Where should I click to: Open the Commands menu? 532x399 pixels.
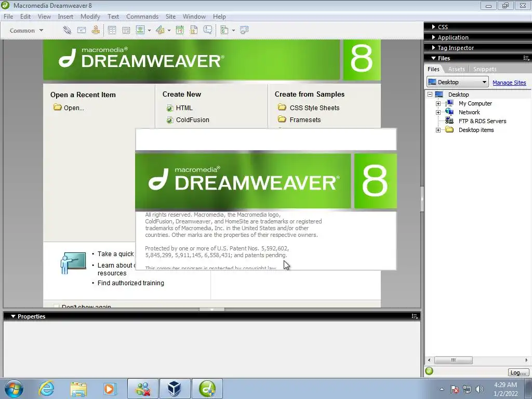[142, 16]
